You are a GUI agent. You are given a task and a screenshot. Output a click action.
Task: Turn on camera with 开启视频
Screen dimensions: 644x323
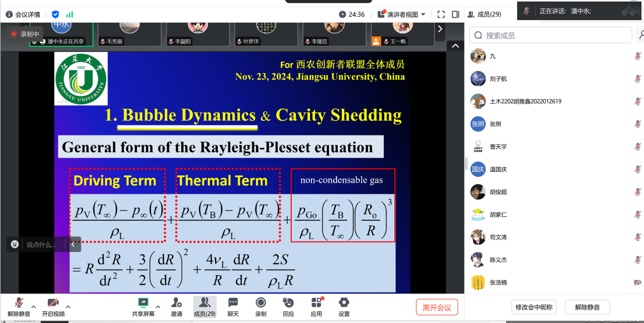click(x=53, y=302)
